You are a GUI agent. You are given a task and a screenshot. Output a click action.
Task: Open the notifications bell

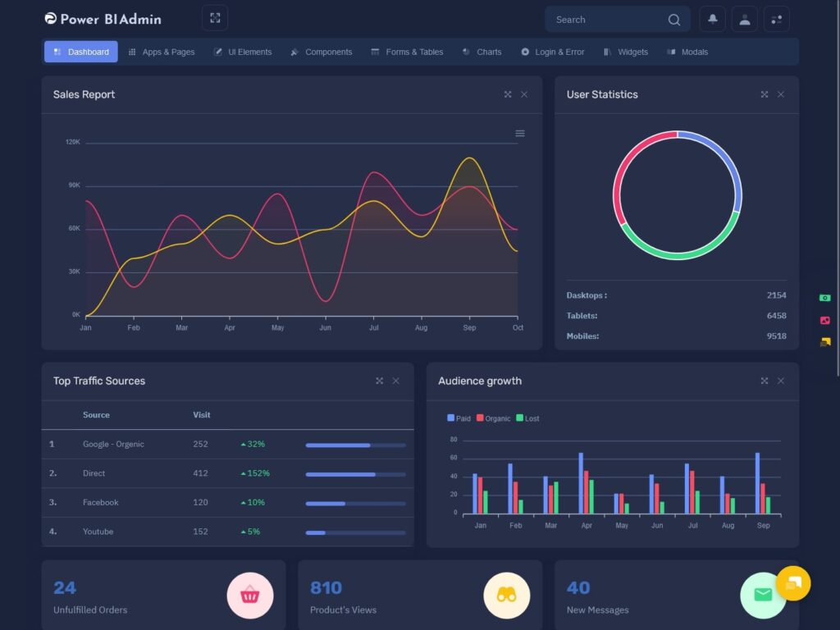tap(712, 19)
